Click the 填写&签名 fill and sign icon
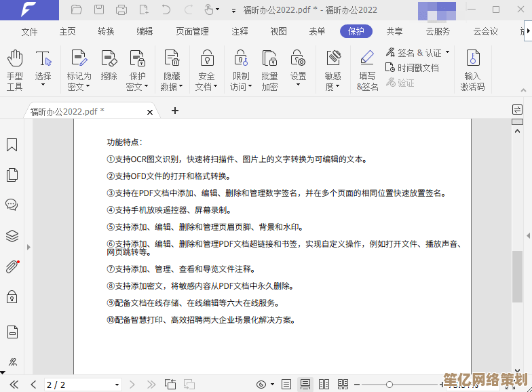The width and height of the screenshot is (532, 392). click(x=367, y=70)
